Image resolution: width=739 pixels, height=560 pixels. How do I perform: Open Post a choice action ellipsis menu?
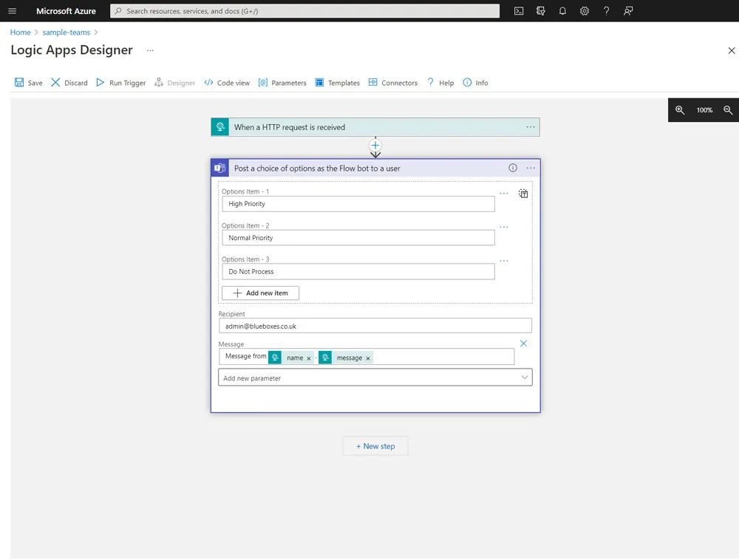point(530,168)
